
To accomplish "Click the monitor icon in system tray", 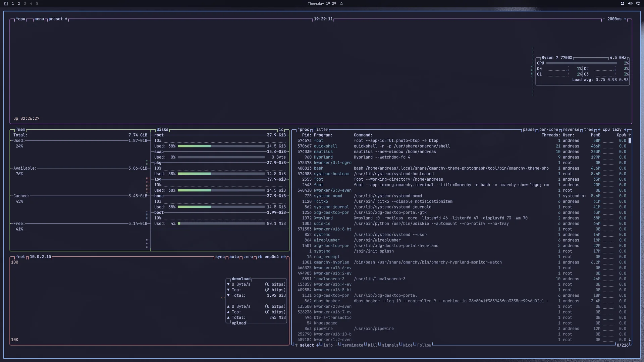I will pyautogui.click(x=638, y=3).
